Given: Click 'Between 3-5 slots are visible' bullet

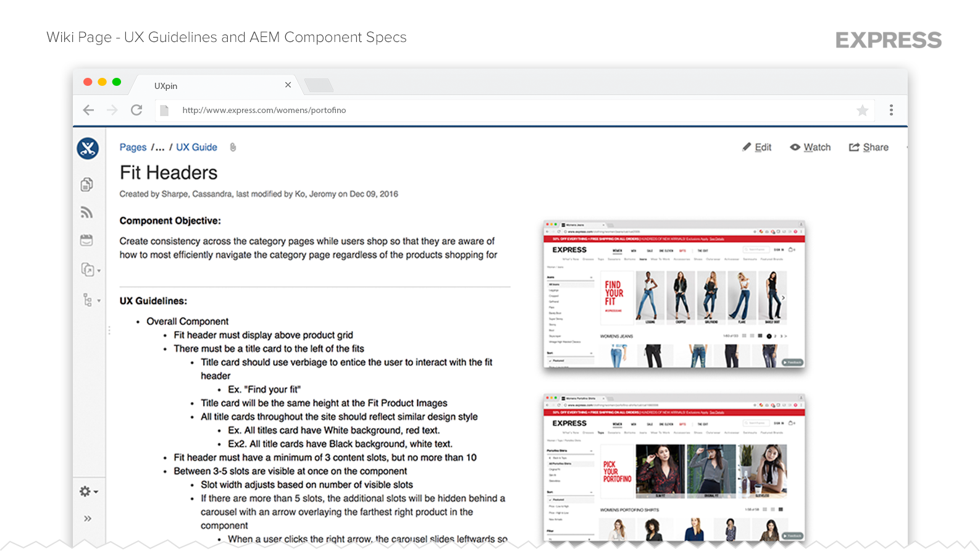Looking at the screenshot, I should tap(290, 471).
